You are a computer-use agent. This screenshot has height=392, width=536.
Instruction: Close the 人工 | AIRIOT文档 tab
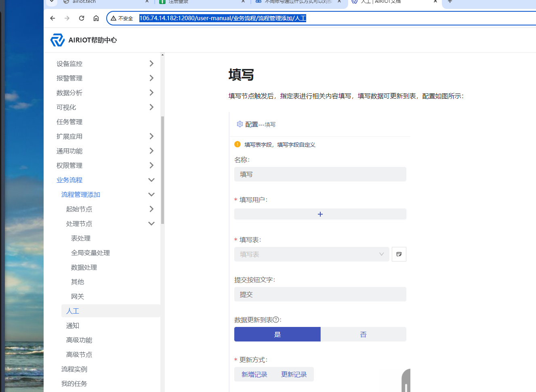click(435, 2)
